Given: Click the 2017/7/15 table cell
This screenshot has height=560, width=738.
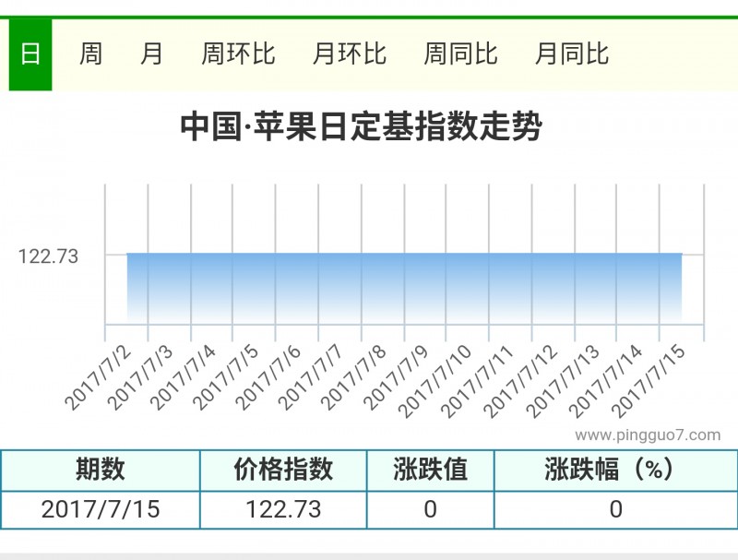Looking at the screenshot, I should (x=101, y=509).
